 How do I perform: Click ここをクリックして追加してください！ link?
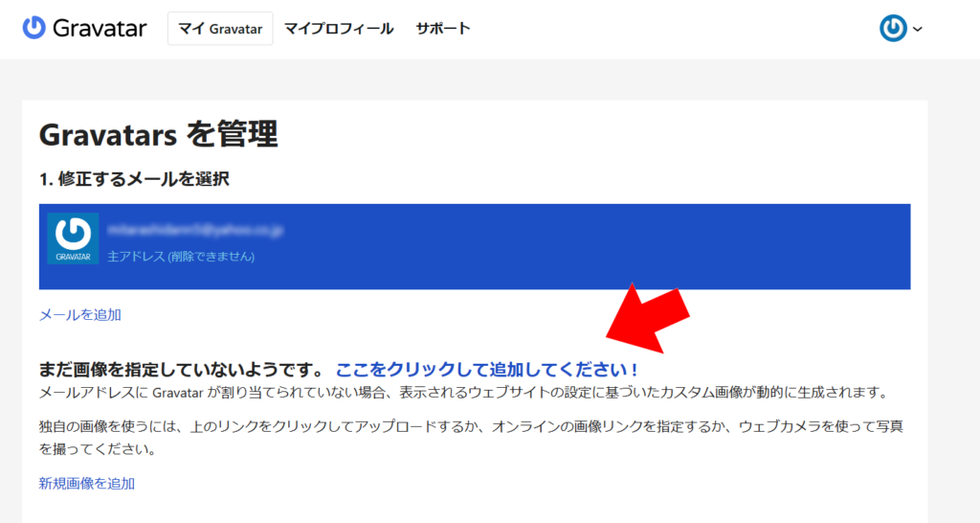pyautogui.click(x=486, y=370)
